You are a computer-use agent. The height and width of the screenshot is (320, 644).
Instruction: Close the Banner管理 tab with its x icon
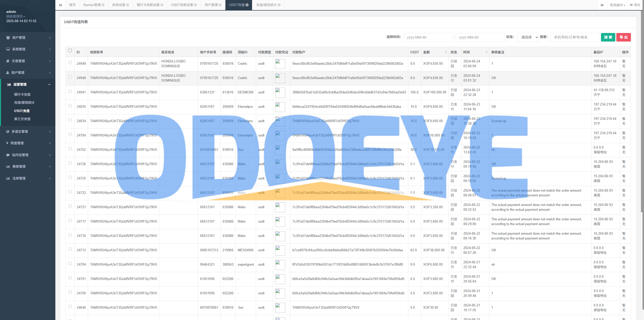pyautogui.click(x=103, y=5)
